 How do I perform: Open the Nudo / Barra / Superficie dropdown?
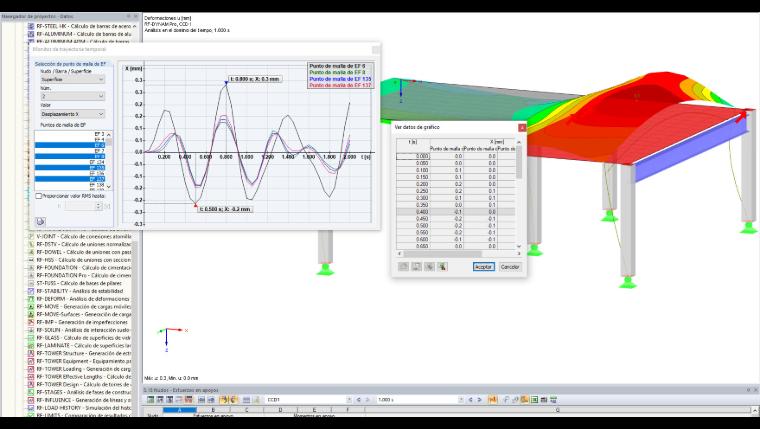coord(72,79)
